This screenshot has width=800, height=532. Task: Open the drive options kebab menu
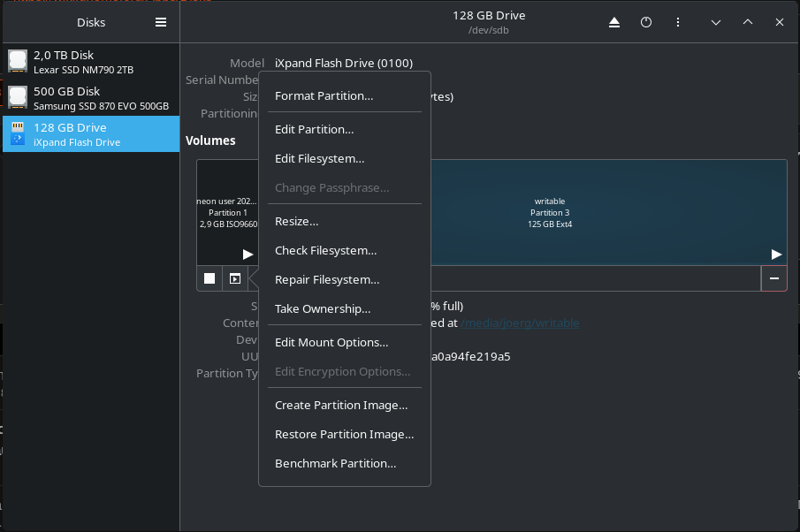[678, 23]
